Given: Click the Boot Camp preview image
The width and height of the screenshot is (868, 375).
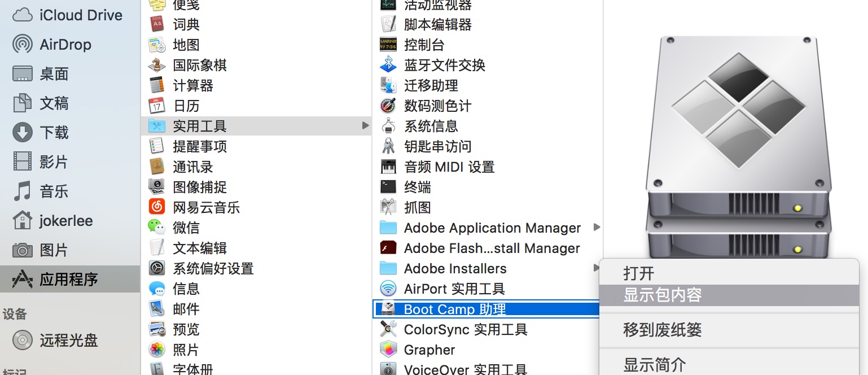Looking at the screenshot, I should (x=738, y=147).
